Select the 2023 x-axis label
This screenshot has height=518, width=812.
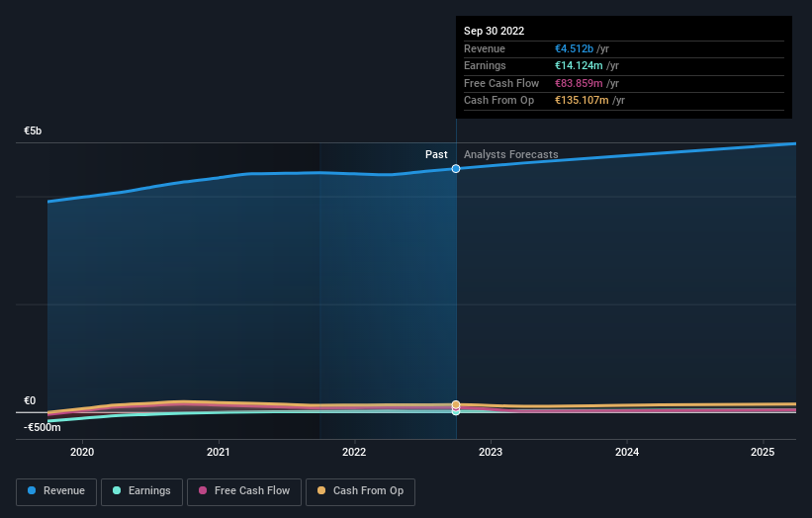pyautogui.click(x=491, y=452)
